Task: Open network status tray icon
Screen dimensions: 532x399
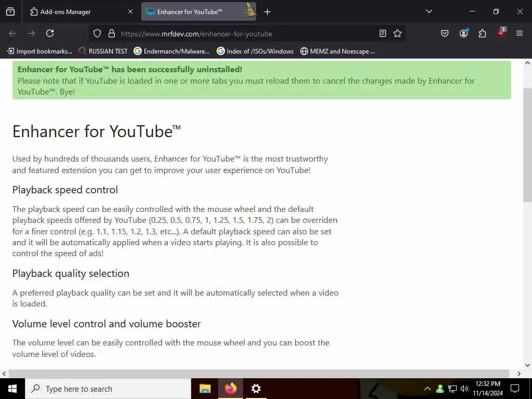Action: (453, 389)
